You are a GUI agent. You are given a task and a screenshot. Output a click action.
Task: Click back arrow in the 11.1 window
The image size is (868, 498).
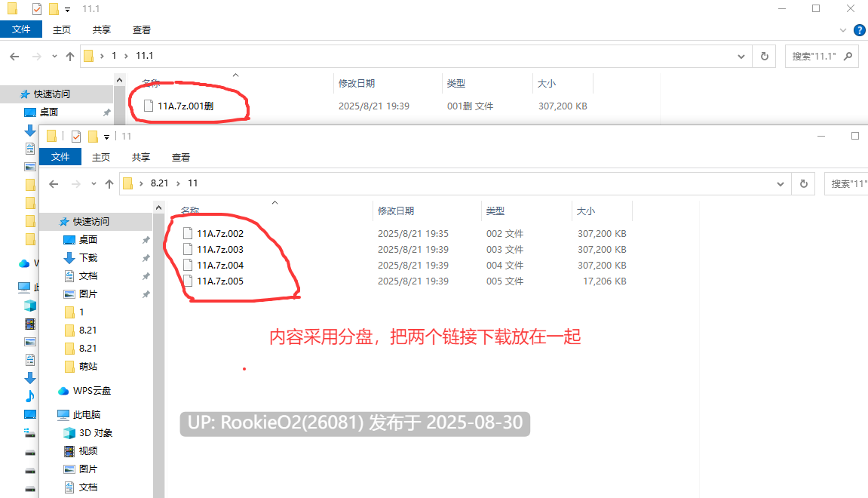coord(14,56)
